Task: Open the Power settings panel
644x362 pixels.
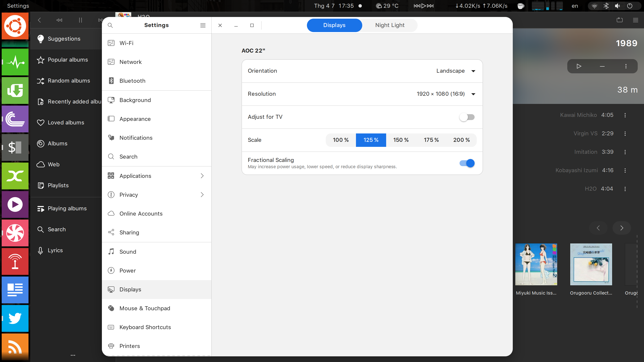Action: coord(157,271)
